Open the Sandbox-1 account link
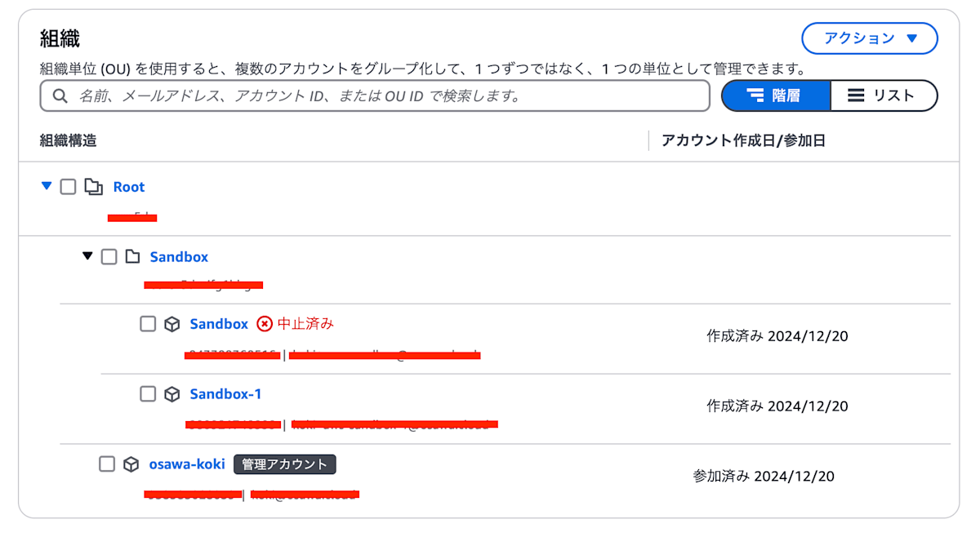This screenshot has width=980, height=537. (x=226, y=394)
